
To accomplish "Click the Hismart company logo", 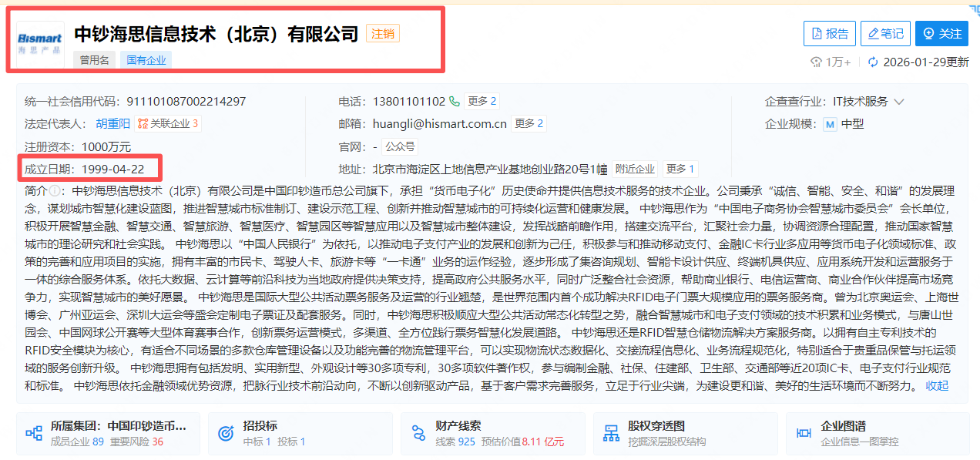I will tap(40, 42).
